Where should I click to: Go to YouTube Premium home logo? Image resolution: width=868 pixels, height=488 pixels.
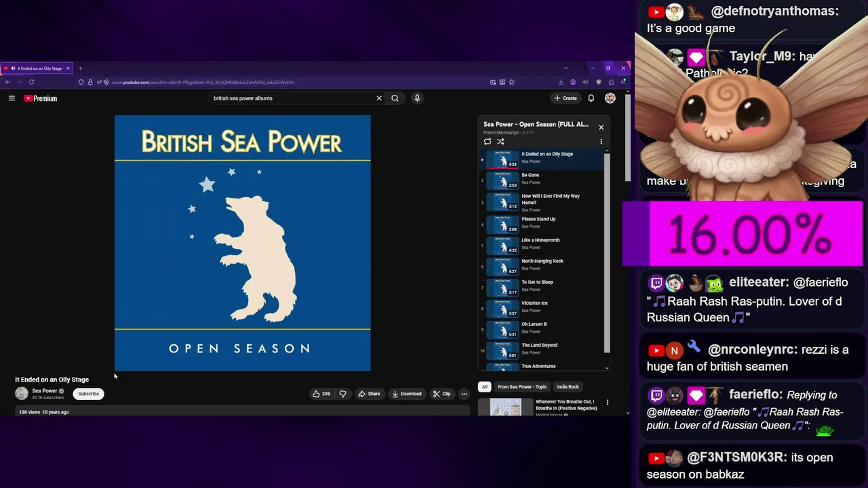(x=41, y=98)
